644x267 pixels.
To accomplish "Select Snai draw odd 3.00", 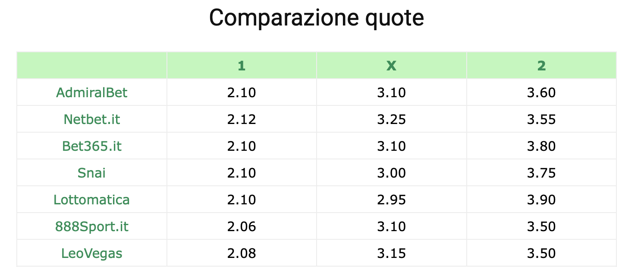I will [391, 173].
